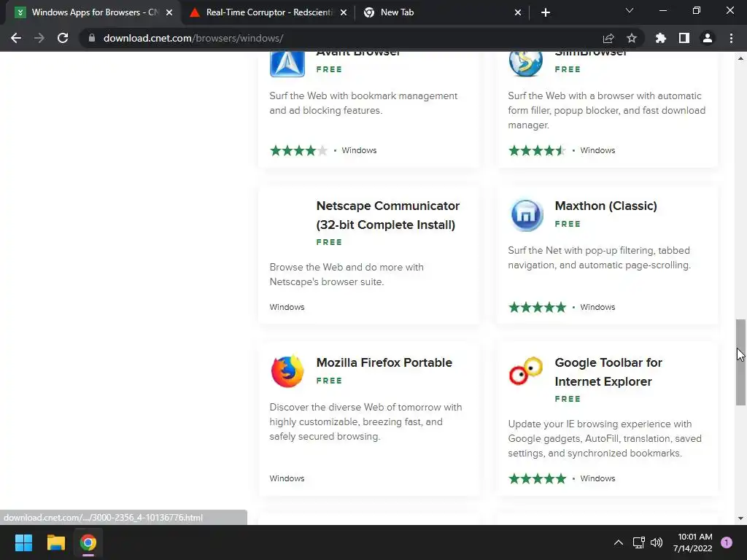Click the Firefox Portable description text

pyautogui.click(x=365, y=422)
